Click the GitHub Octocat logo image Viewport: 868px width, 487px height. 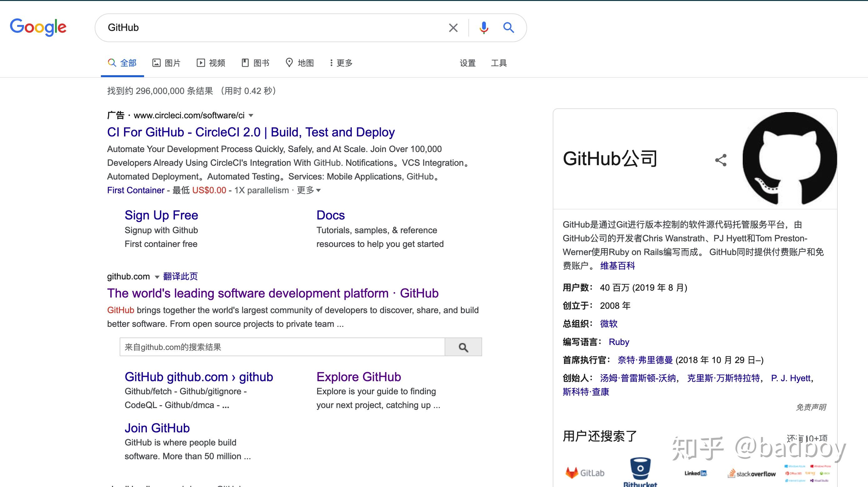[790, 159]
